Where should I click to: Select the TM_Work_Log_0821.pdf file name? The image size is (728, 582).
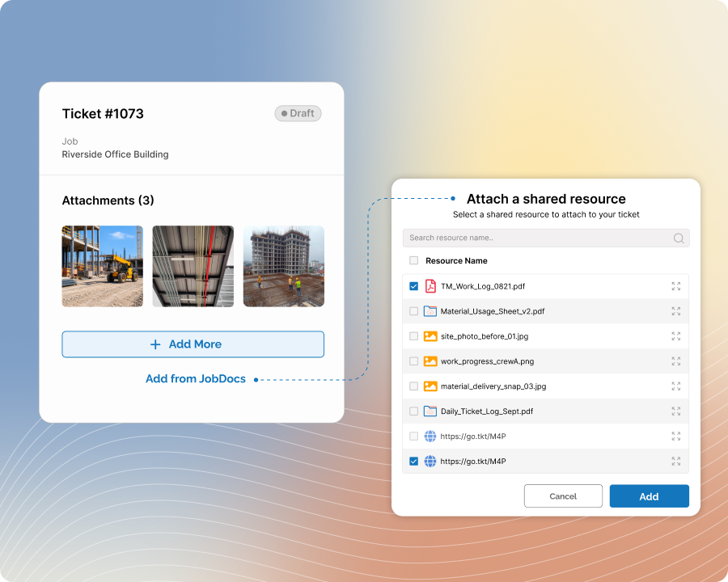(x=483, y=286)
